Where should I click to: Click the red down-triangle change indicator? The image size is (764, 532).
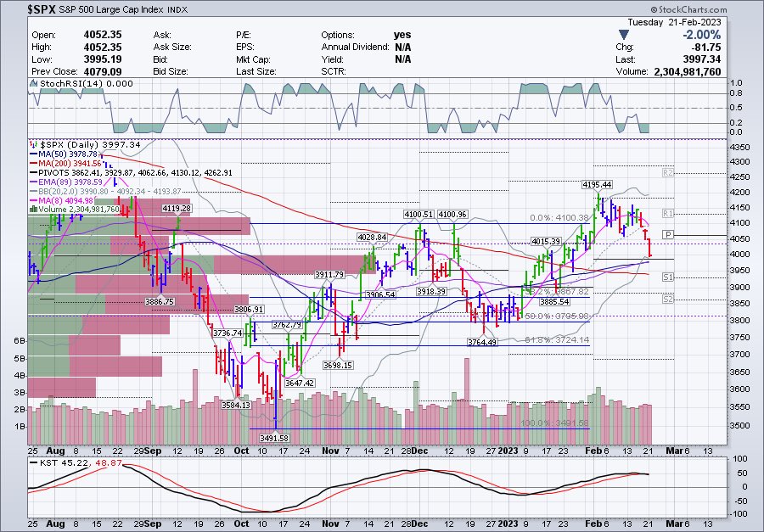click(623, 34)
